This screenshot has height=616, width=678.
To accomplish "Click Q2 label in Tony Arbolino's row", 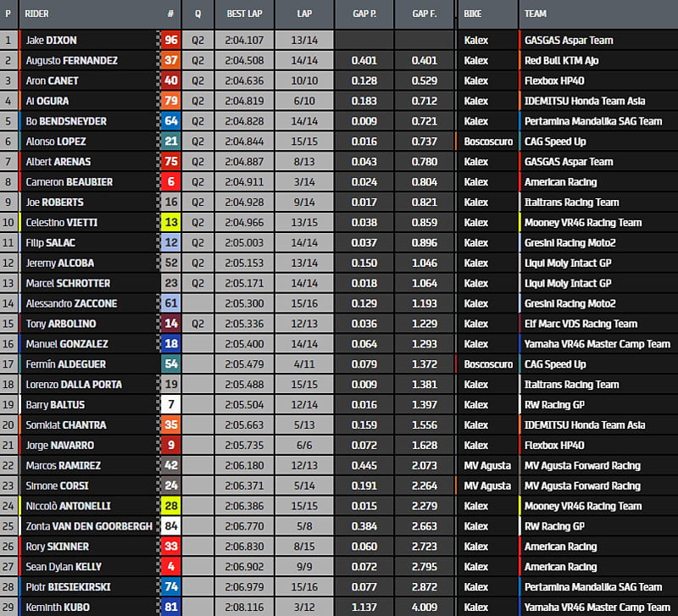I will click(197, 324).
